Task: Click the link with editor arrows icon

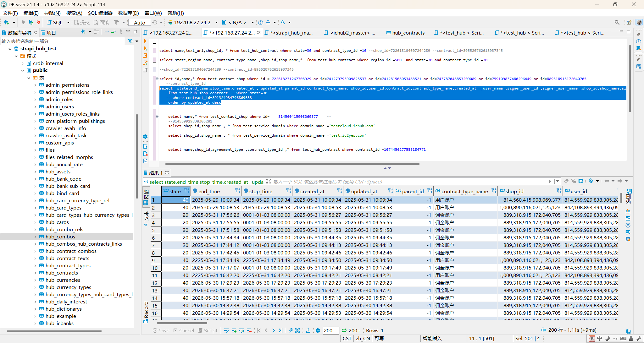Action: tap(114, 32)
